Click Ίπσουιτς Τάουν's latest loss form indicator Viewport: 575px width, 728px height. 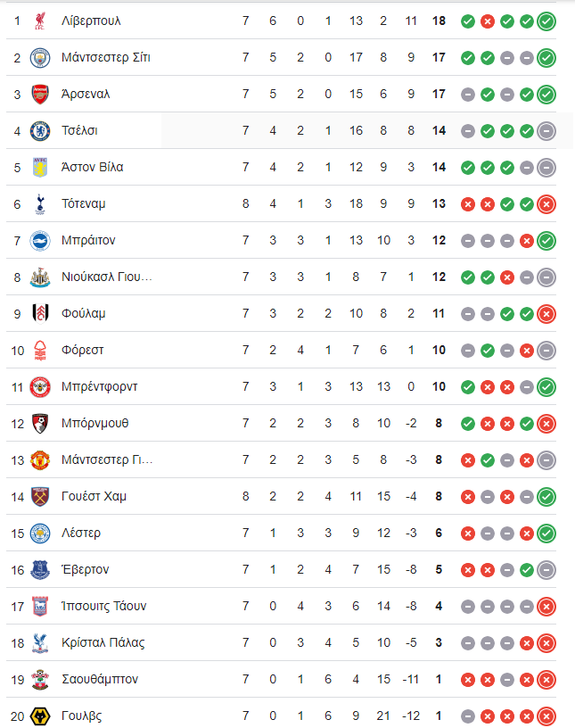click(x=546, y=607)
